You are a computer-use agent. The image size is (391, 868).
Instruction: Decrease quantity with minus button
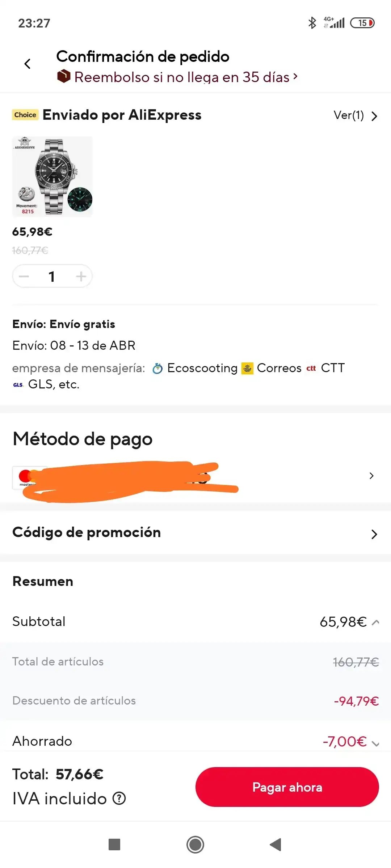(24, 277)
